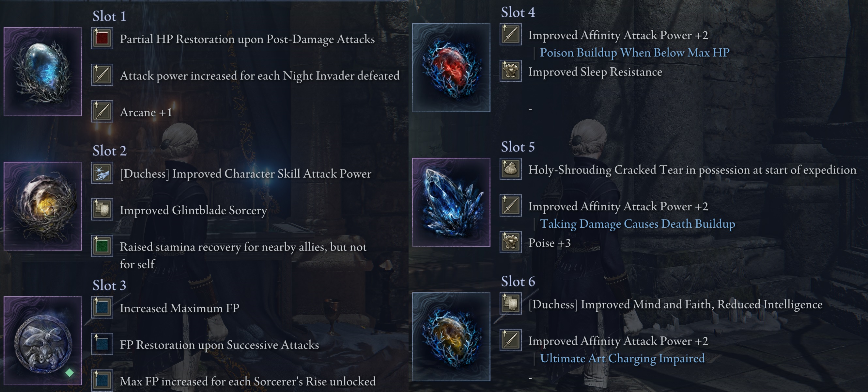Screen dimensions: 868x392
Task: Open the Slot 2 golden relic thumbnail
Action: click(43, 206)
